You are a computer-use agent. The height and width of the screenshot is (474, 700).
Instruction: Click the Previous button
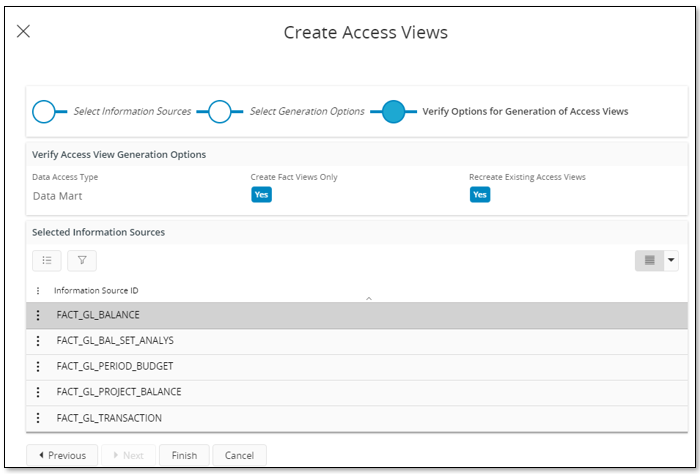62,455
